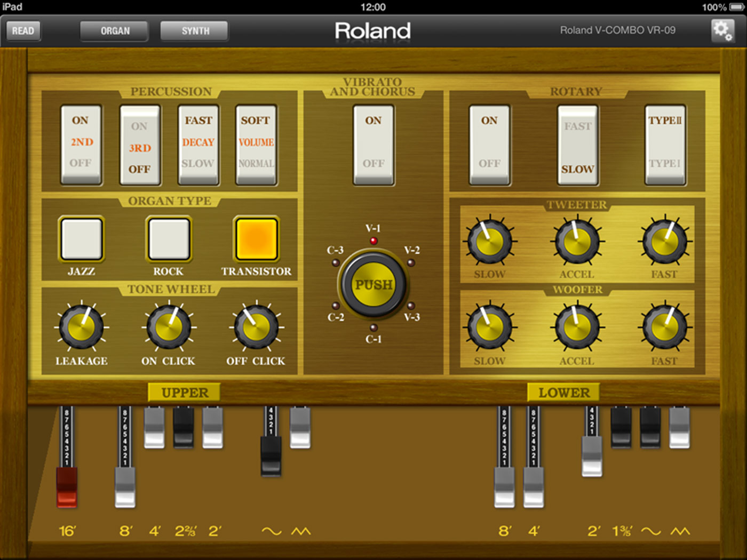
Task: Select the TRANSISTOR organ type button
Action: coord(257,238)
